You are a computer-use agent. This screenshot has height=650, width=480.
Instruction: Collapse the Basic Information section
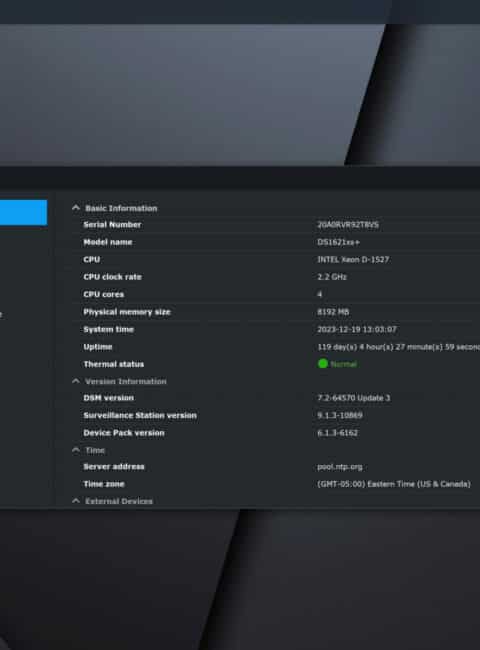pos(76,208)
